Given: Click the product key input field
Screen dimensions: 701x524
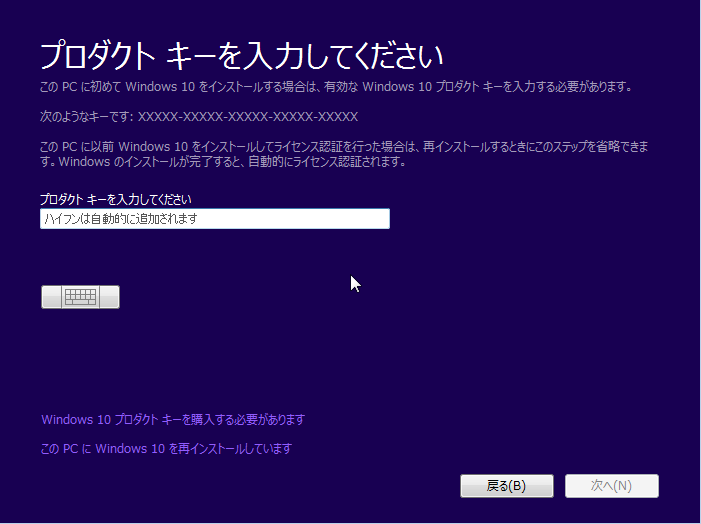Looking at the screenshot, I should pos(215,219).
